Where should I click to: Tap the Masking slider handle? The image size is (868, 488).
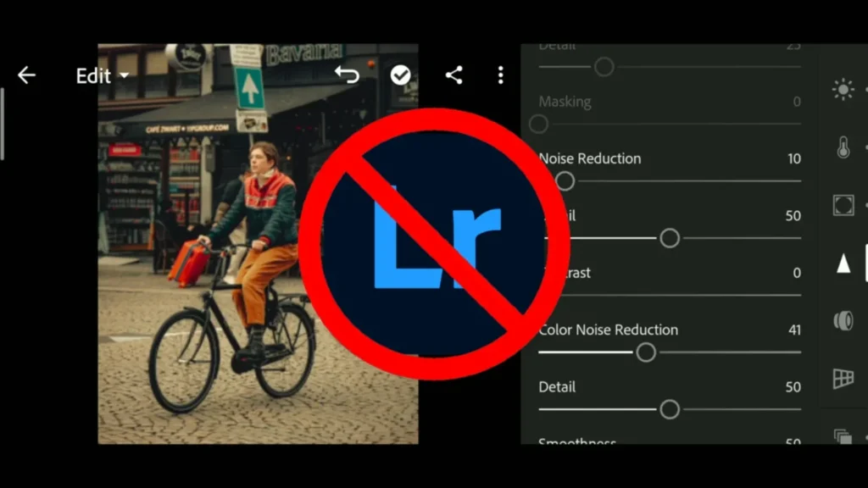coord(538,124)
